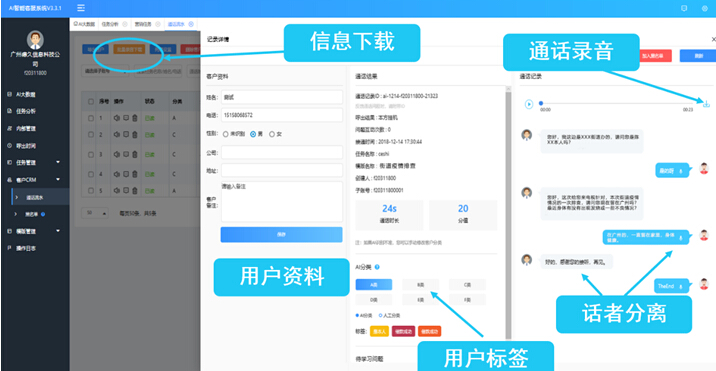Select the 女 gender radio button
The image size is (716, 371).
click(x=272, y=134)
